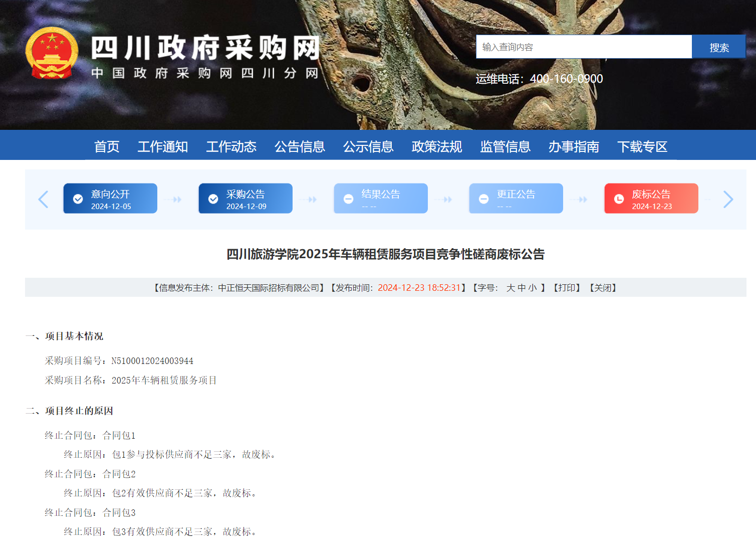
Task: Click the 搜索 button
Action: click(x=719, y=47)
